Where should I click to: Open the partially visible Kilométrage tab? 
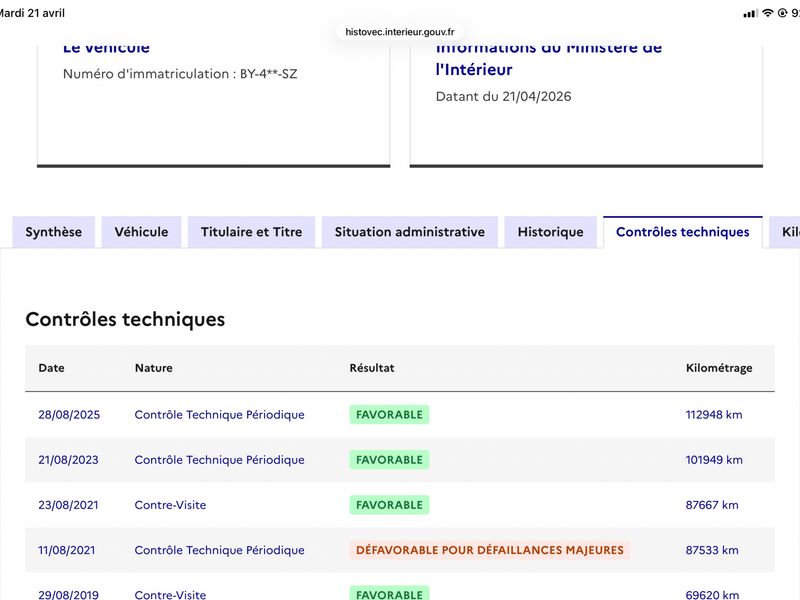pyautogui.click(x=786, y=232)
